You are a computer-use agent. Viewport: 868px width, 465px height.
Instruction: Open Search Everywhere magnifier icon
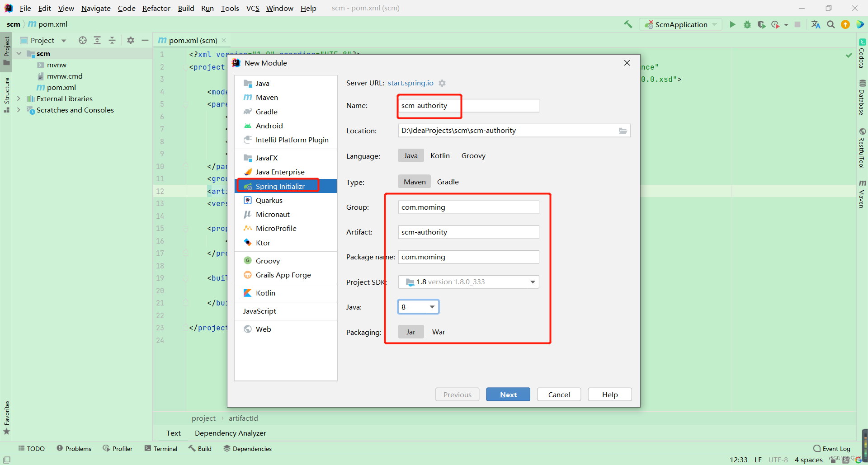[x=830, y=24]
